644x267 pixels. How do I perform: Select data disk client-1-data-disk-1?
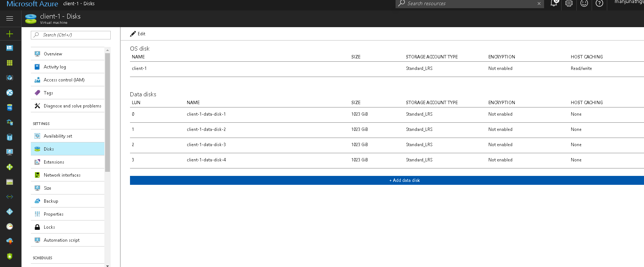[387, 115]
